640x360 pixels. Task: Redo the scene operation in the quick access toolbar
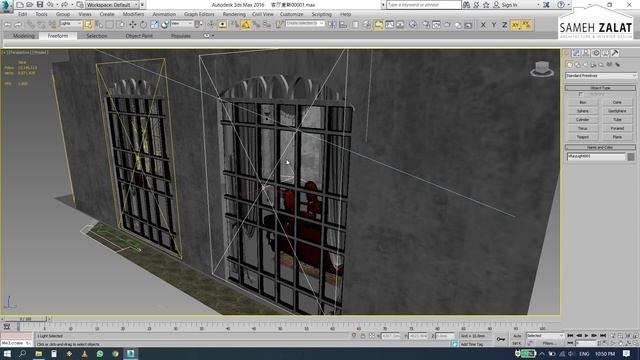pos(64,5)
